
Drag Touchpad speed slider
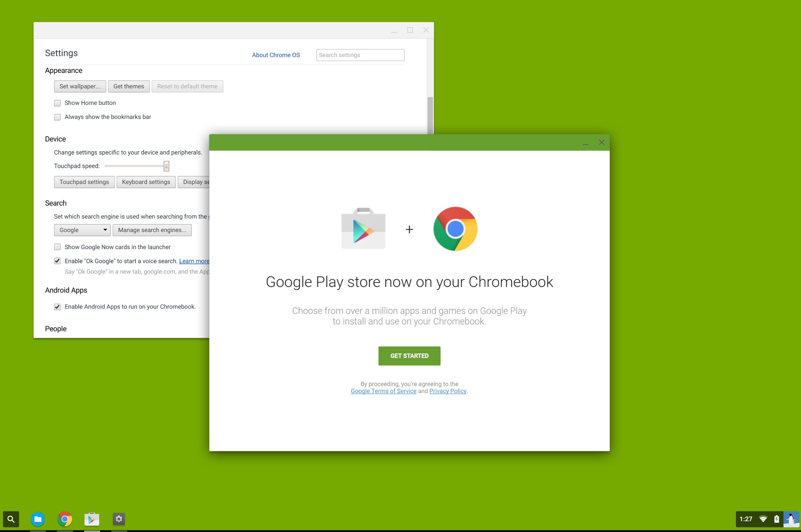[166, 166]
